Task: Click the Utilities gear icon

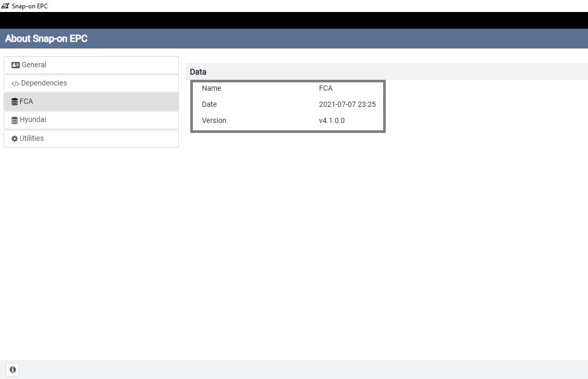Action: click(15, 139)
